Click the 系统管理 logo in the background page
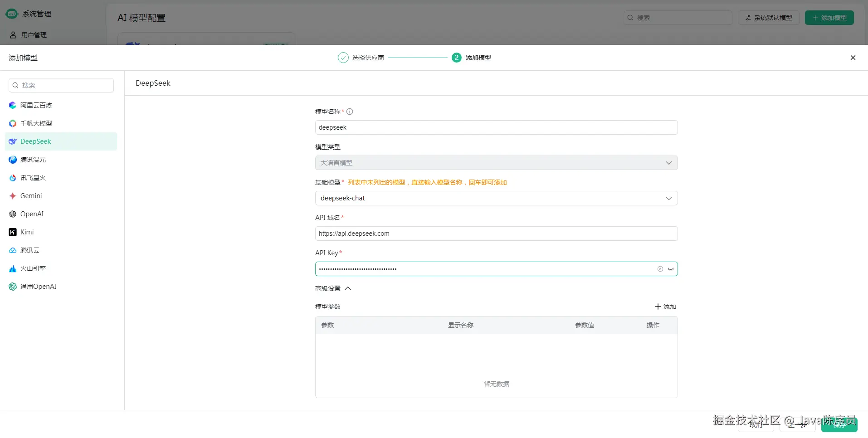 click(x=11, y=14)
